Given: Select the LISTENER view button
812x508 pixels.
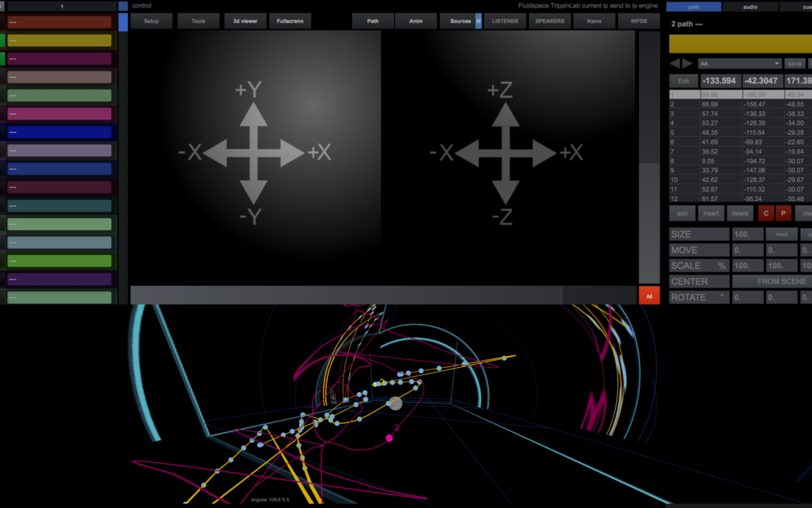Looking at the screenshot, I should point(505,21).
